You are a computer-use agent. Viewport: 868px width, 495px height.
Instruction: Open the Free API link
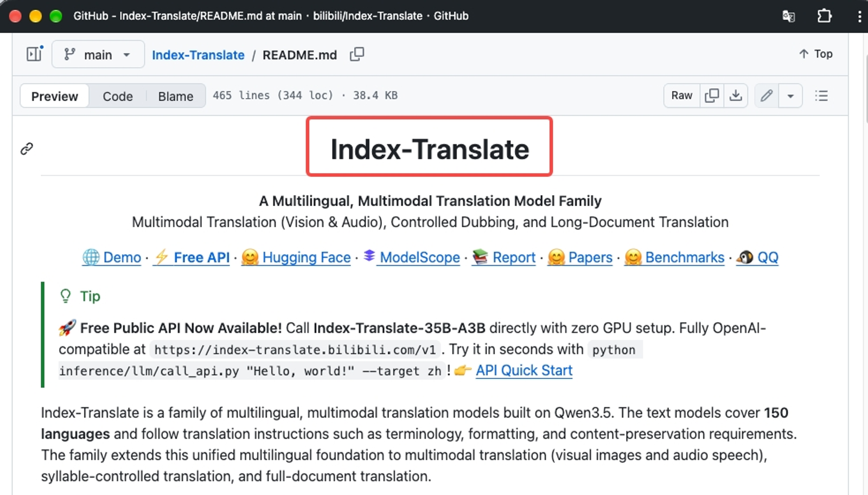click(x=192, y=257)
